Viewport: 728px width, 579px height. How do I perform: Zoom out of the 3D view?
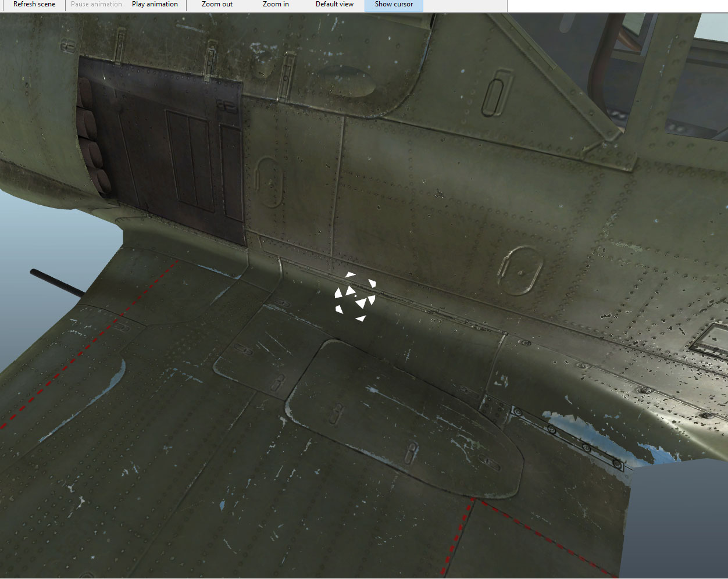click(217, 5)
